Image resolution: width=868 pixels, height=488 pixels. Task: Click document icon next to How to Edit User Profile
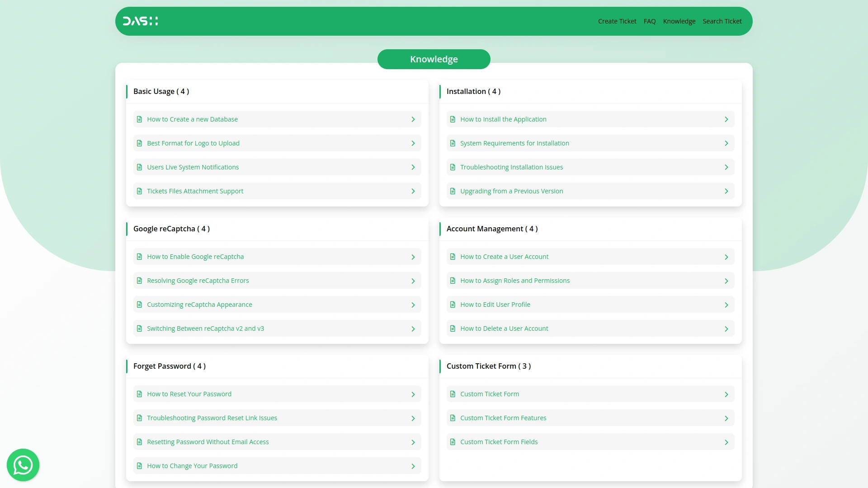coord(453,305)
